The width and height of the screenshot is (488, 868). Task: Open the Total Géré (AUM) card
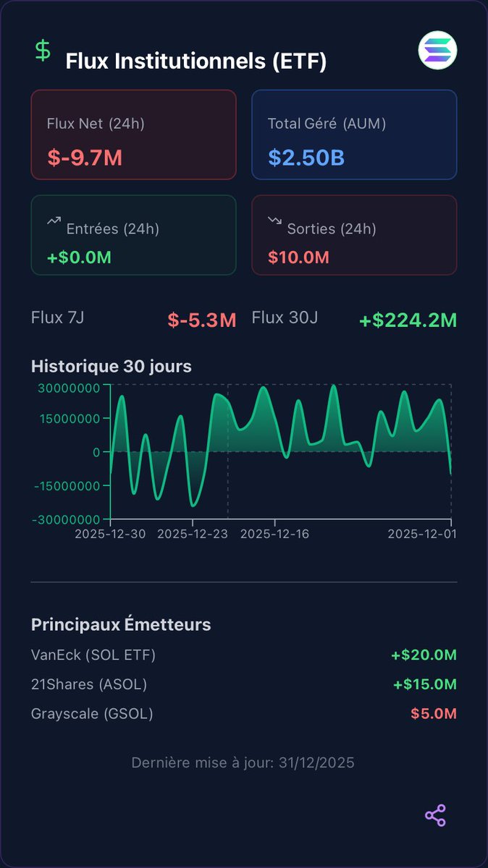[354, 135]
